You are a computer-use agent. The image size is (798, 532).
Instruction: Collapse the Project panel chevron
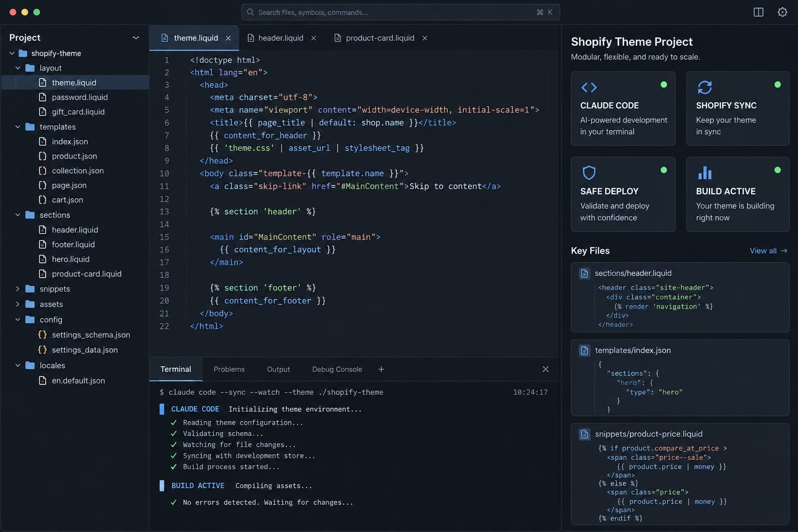point(136,37)
